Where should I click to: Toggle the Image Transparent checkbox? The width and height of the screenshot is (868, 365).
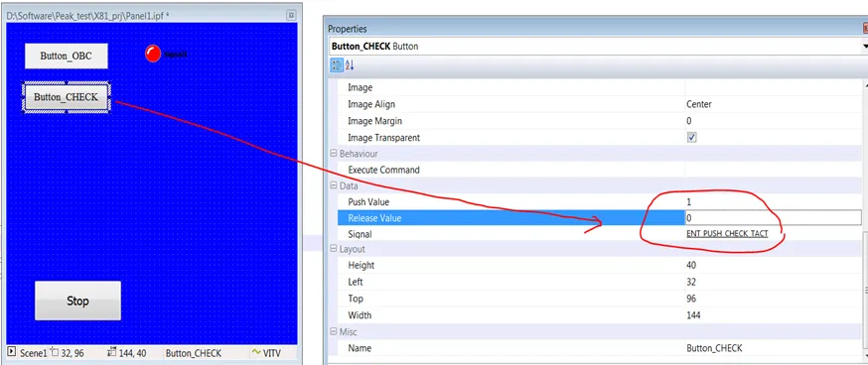pyautogui.click(x=691, y=137)
